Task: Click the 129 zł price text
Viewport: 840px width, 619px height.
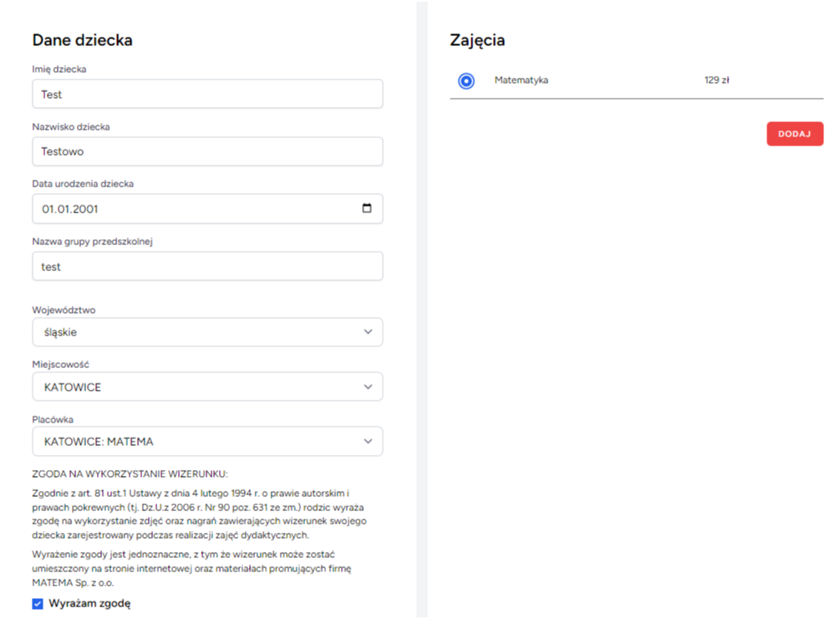Action: (x=717, y=80)
